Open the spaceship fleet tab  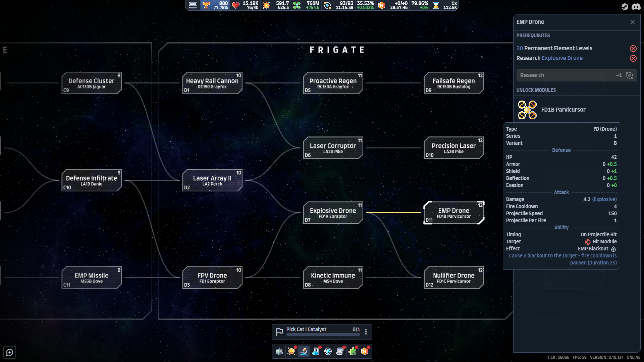coord(279,351)
